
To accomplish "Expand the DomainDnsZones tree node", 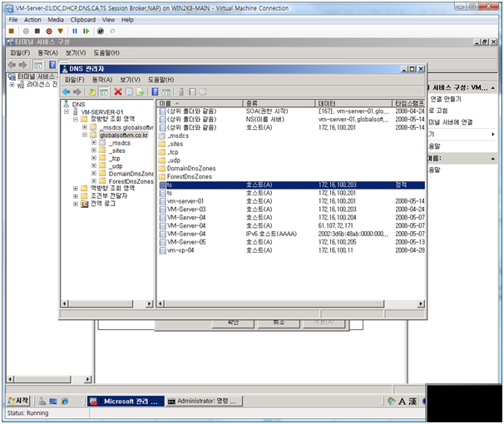I will click(93, 174).
